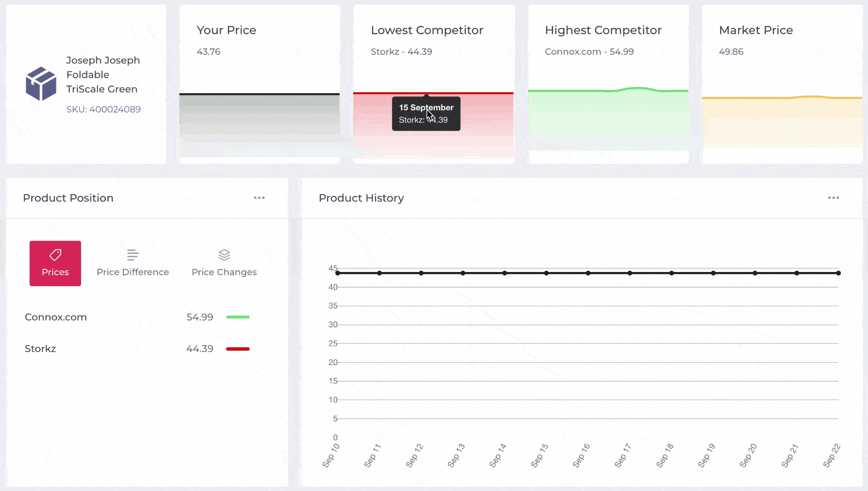The width and height of the screenshot is (868, 491).
Task: Click the Sep 17 data point in history
Action: pyautogui.click(x=630, y=273)
